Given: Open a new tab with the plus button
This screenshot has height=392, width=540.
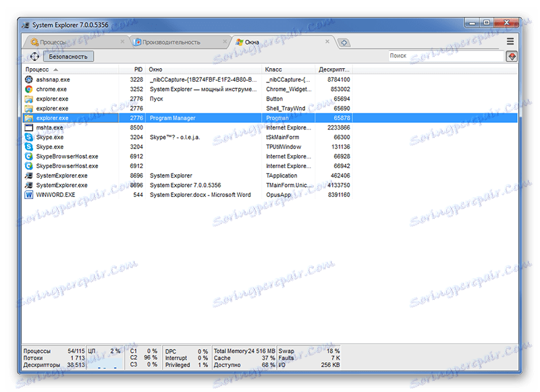Looking at the screenshot, I should pyautogui.click(x=344, y=41).
